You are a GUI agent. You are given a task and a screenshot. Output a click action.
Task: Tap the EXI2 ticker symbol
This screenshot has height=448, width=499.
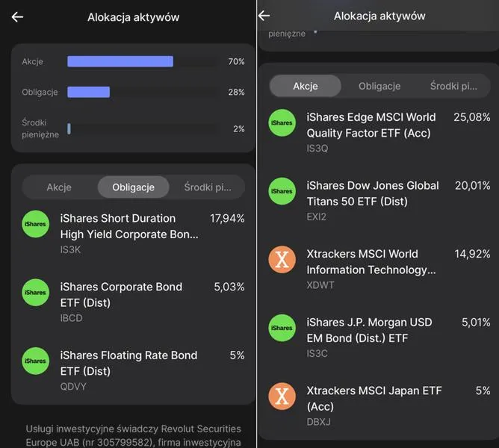(x=316, y=217)
